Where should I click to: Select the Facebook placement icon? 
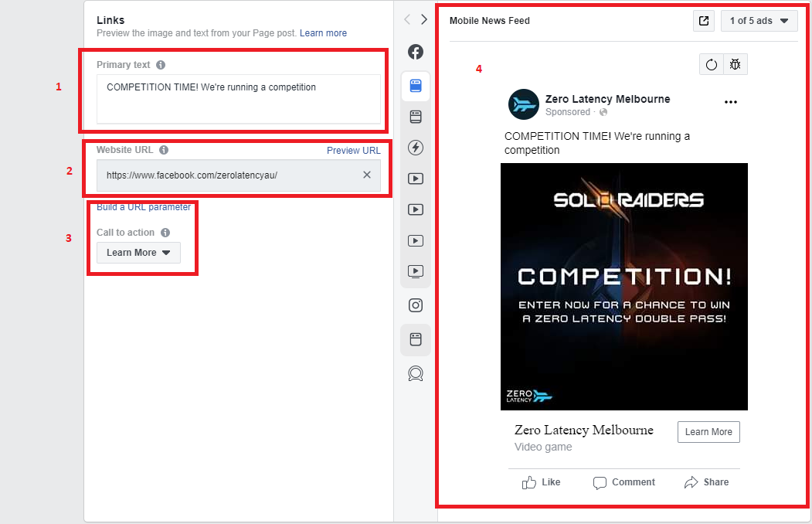[416, 52]
